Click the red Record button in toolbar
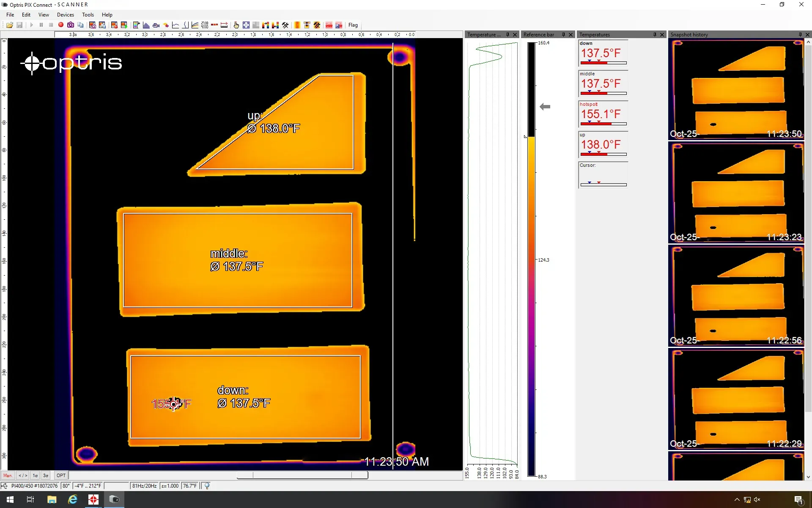812x508 pixels. pos(61,25)
